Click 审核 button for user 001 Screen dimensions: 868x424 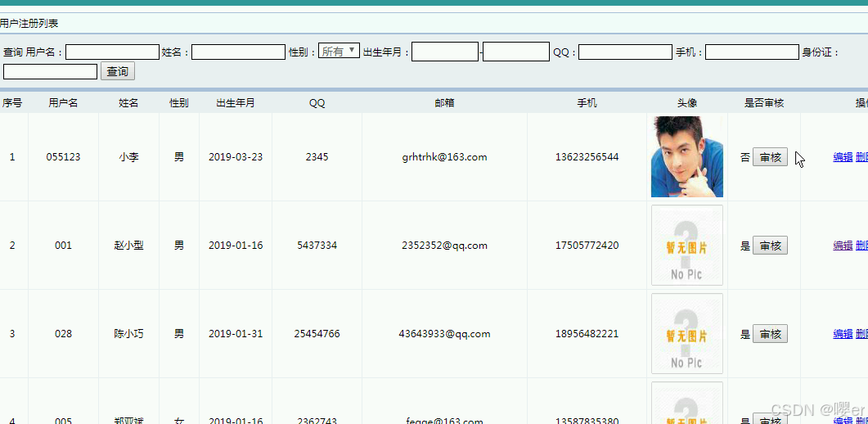pyautogui.click(x=770, y=246)
